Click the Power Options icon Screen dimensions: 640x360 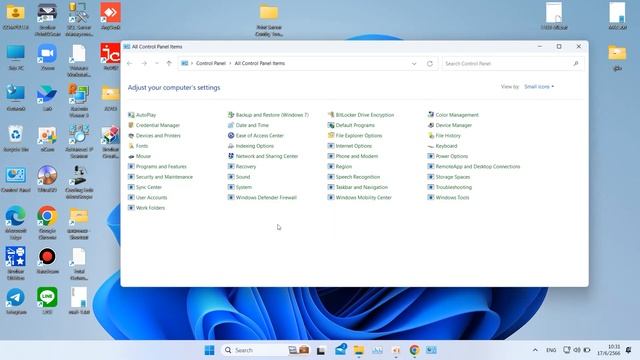click(x=431, y=156)
